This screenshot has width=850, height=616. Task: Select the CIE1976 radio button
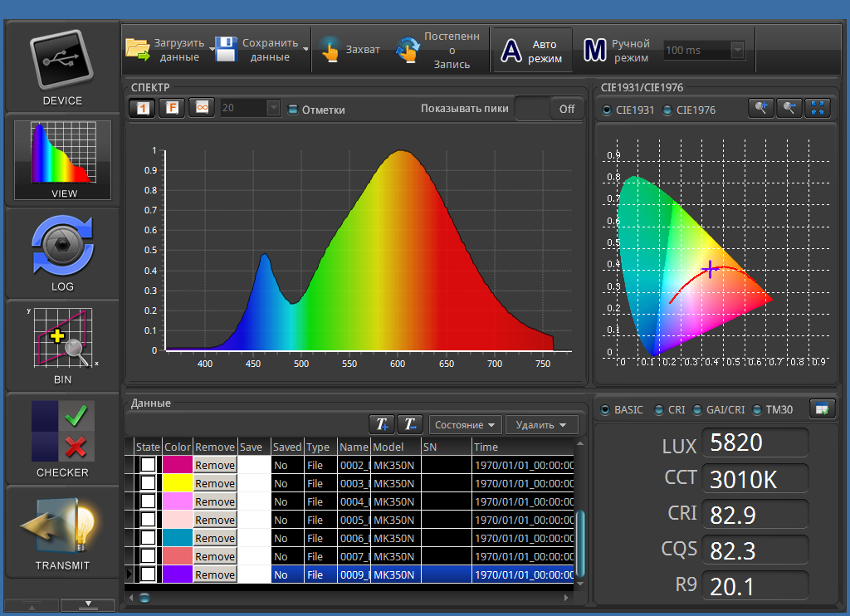point(668,110)
